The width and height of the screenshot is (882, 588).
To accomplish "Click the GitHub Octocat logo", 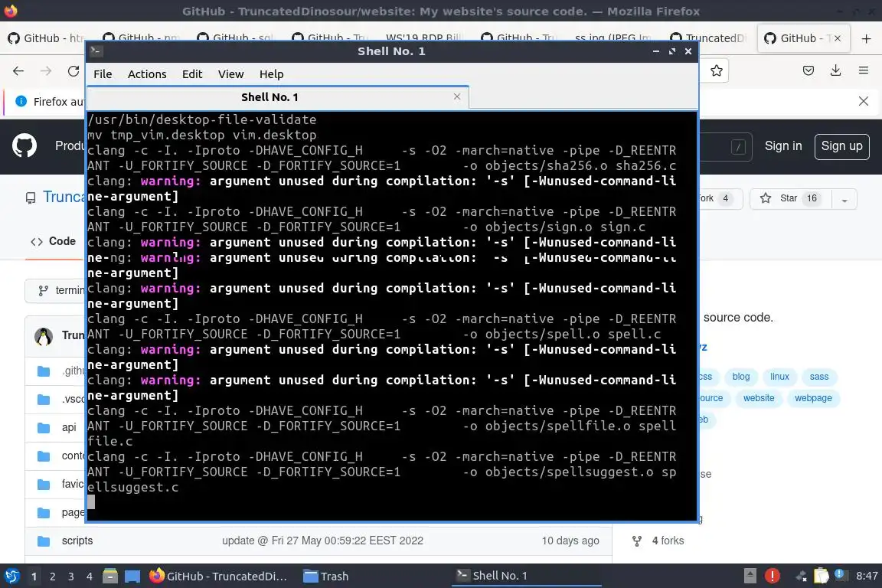I will tap(24, 146).
